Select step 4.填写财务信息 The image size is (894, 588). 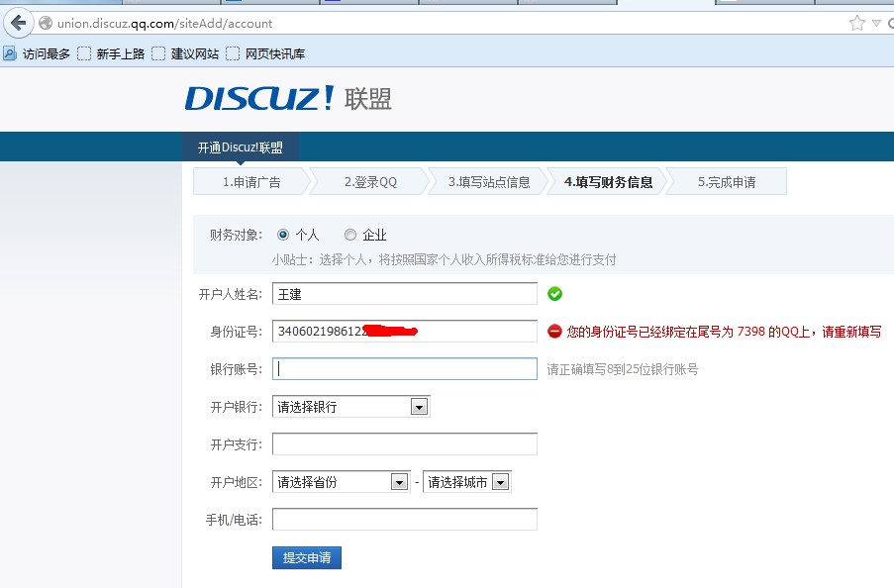click(x=608, y=182)
